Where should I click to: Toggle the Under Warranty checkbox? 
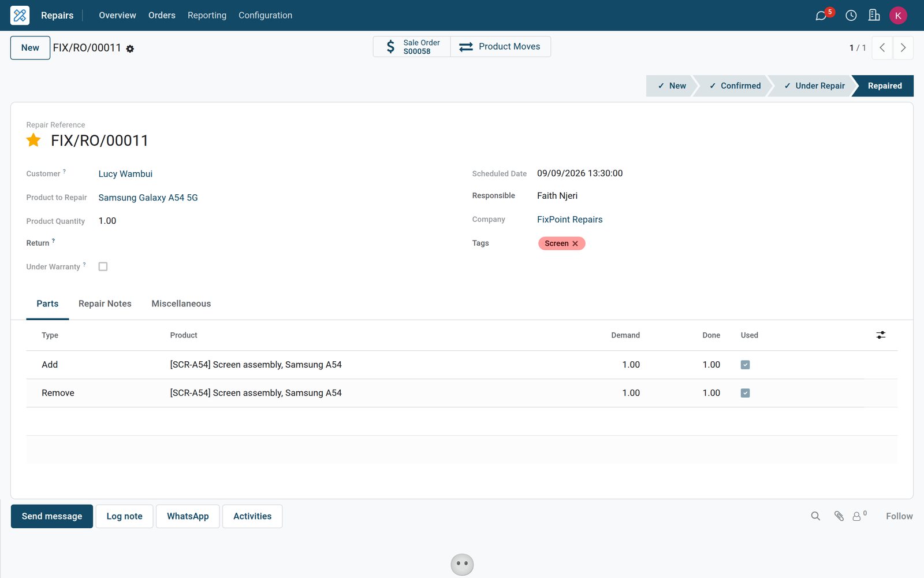click(103, 266)
